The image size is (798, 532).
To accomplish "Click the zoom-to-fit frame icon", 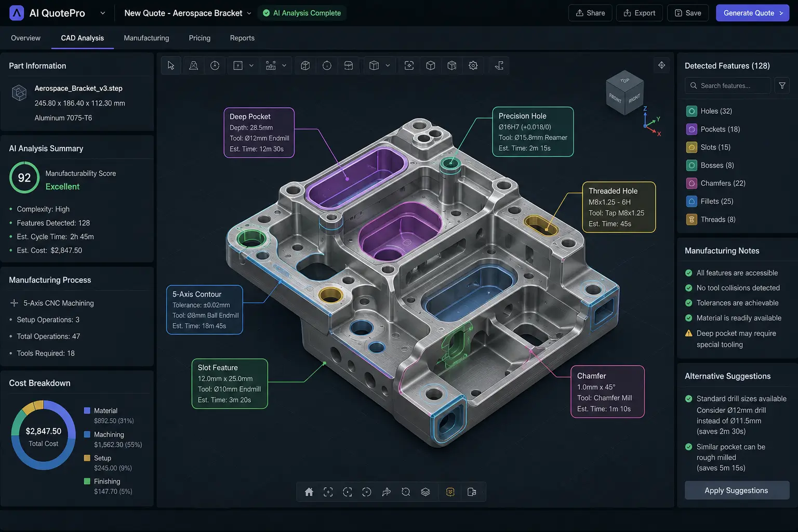I will (x=328, y=492).
